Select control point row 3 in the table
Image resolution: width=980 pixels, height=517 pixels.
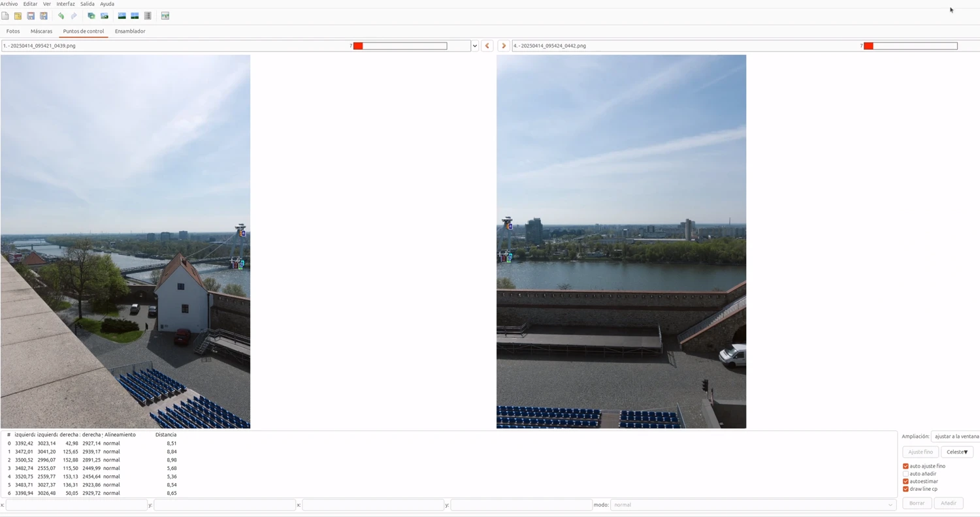[x=91, y=468]
